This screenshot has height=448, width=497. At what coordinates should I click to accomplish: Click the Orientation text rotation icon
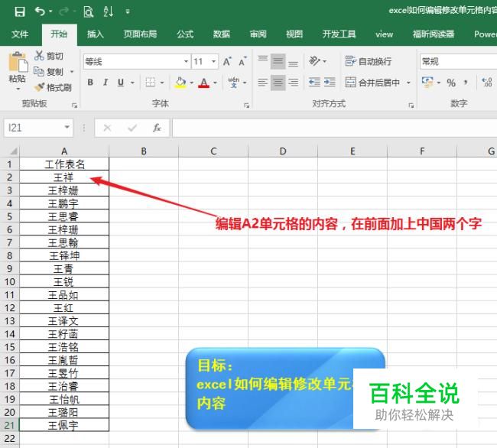[314, 61]
